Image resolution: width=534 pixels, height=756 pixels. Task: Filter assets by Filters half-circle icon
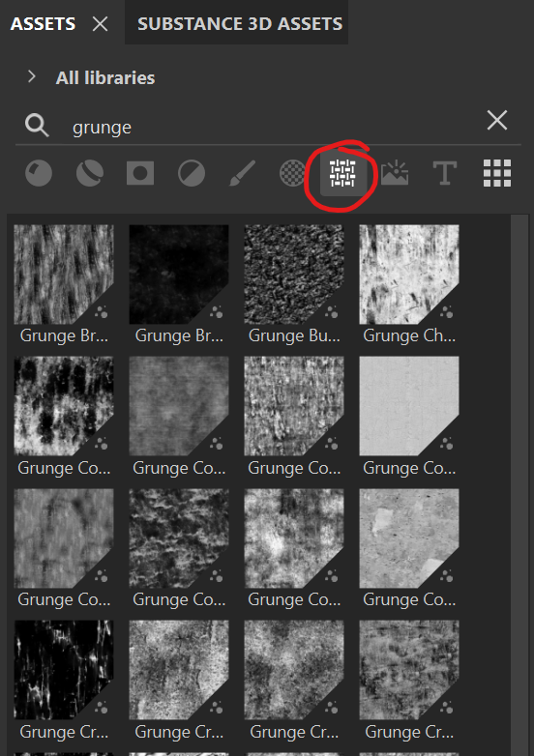191,173
